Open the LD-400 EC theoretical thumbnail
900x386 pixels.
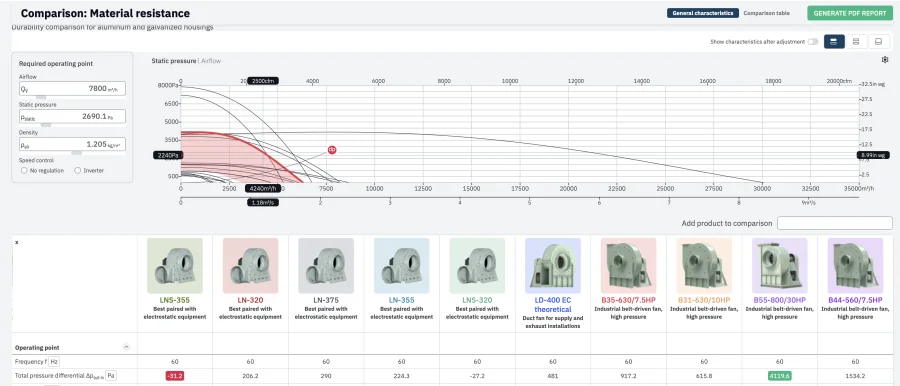553,265
